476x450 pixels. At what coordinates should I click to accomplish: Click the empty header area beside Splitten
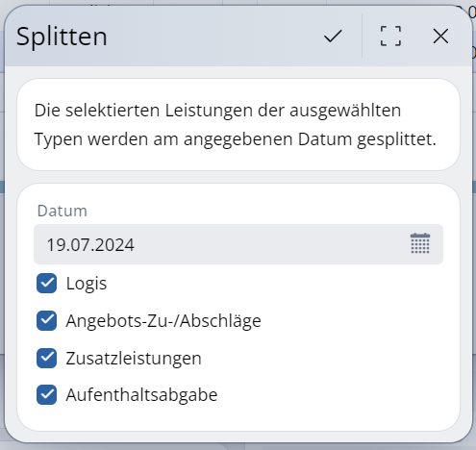pos(212,36)
